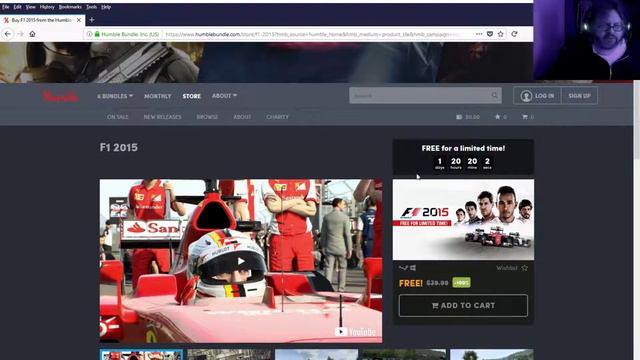The width and height of the screenshot is (640, 360).
Task: Select the first highlighted screenshot thumbnail
Action: point(141,355)
